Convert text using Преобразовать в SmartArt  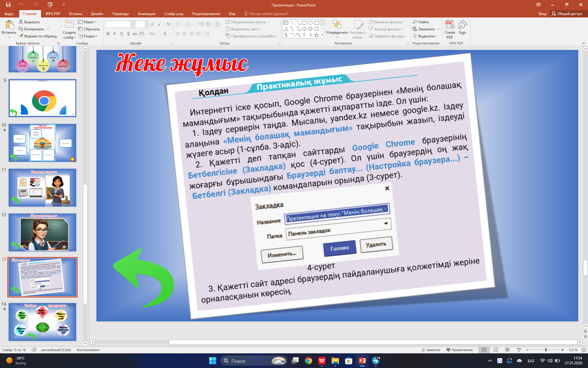[252, 36]
